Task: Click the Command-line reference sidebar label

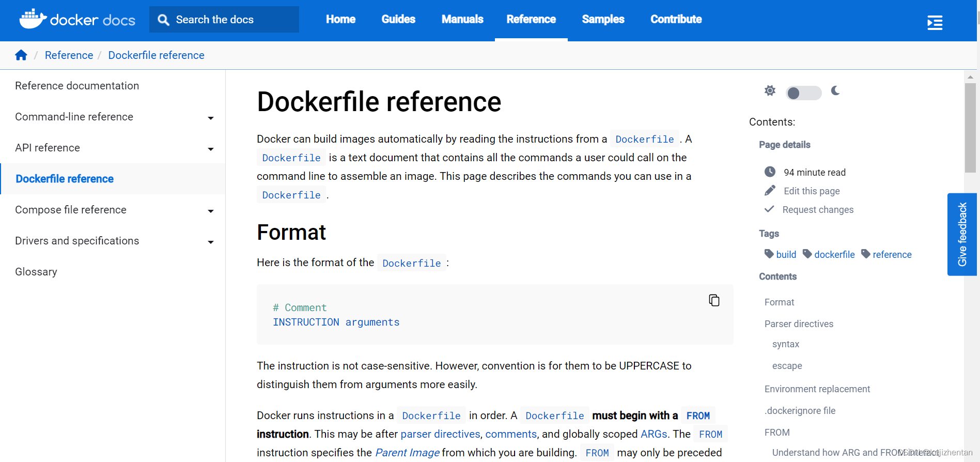Action: coord(74,117)
